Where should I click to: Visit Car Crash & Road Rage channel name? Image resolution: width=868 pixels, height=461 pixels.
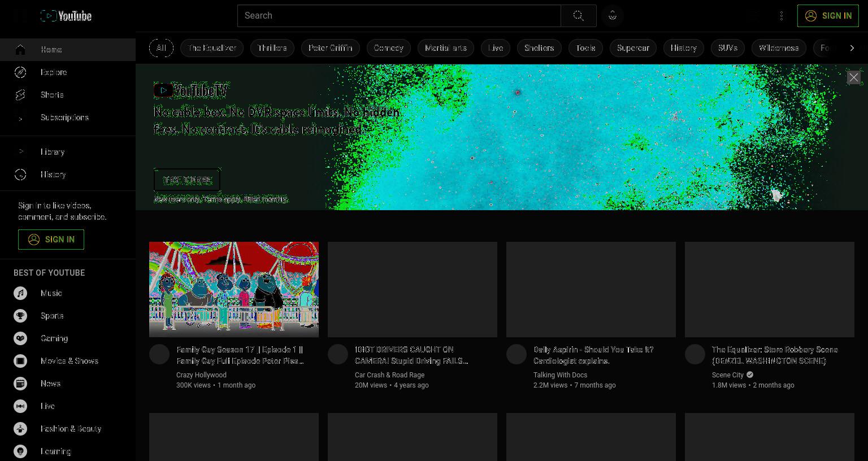click(389, 375)
